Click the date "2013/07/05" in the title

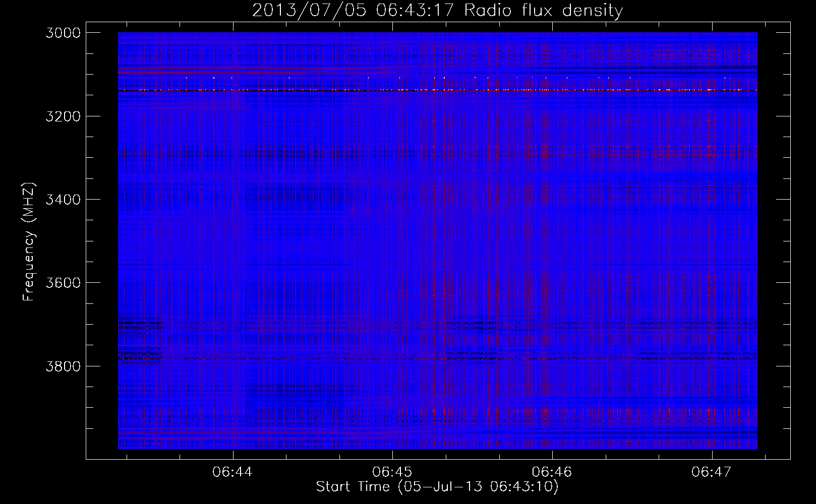pyautogui.click(x=309, y=10)
